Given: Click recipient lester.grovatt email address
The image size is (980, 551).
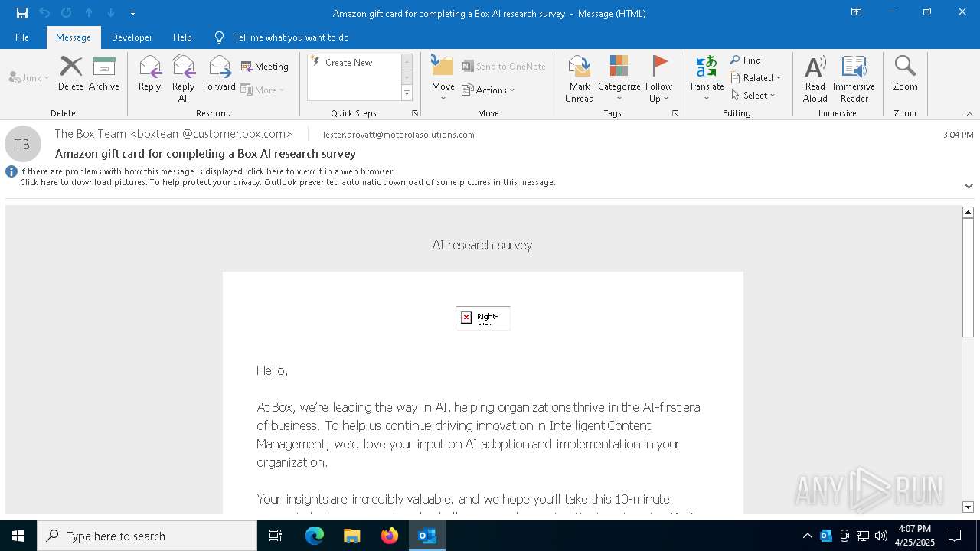Looking at the screenshot, I should click(399, 135).
